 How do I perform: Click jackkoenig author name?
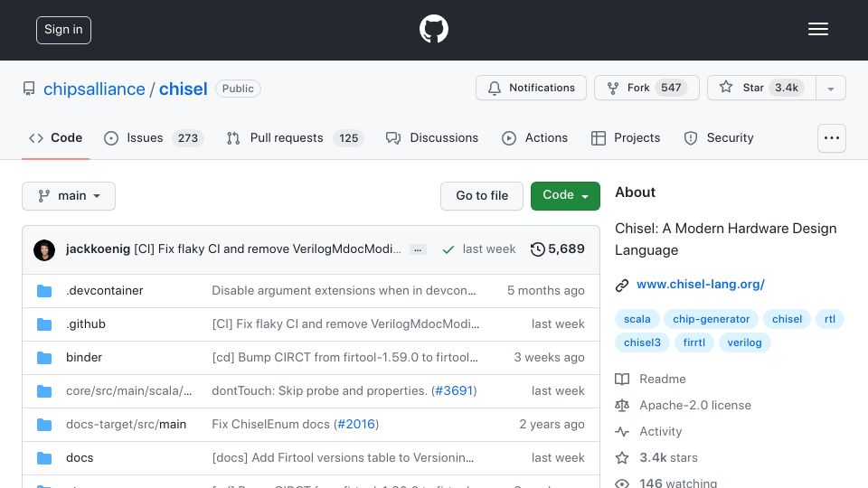tap(98, 249)
